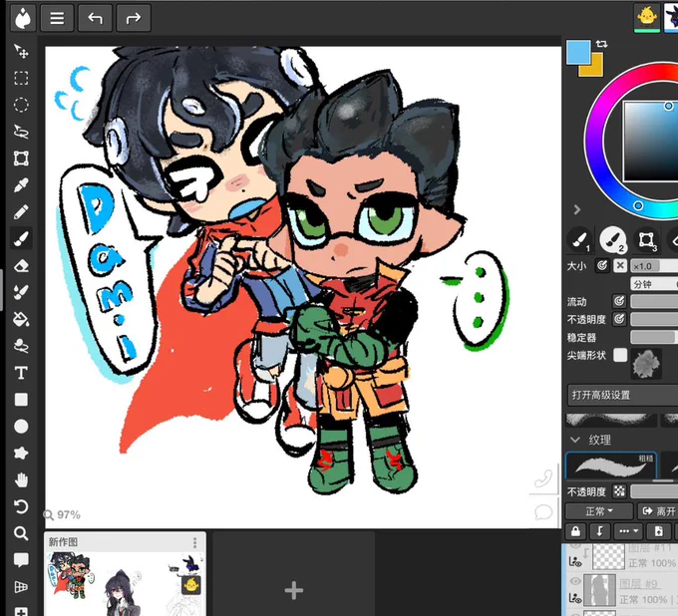Add a new layer with page icon
The height and width of the screenshot is (616, 678).
[x=658, y=531]
